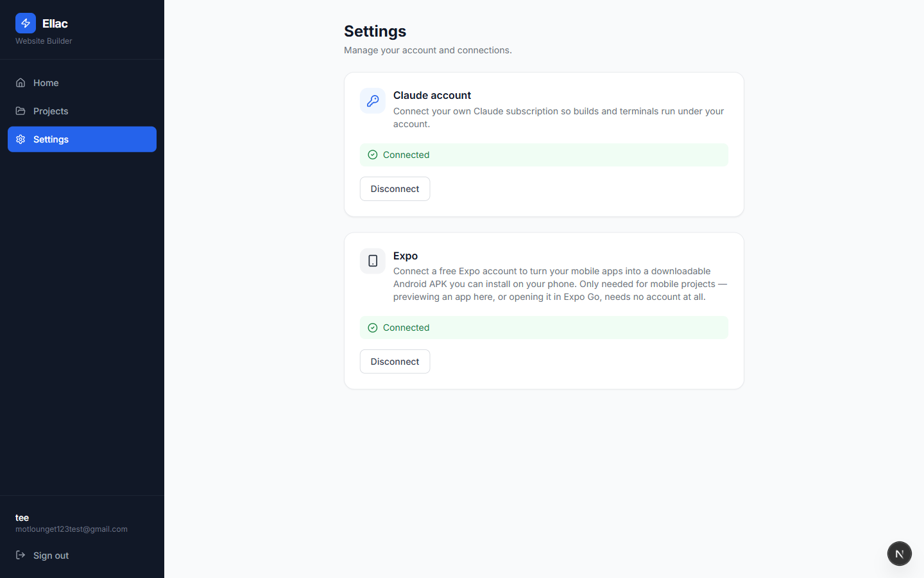Click the 'Claude account' card title
924x578 pixels.
[x=432, y=95]
